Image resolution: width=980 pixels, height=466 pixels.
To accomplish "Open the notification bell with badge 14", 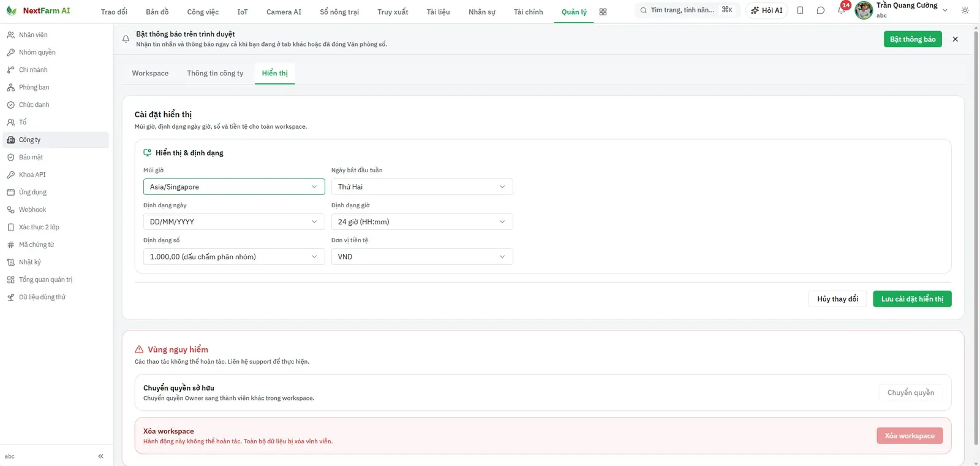I will (842, 10).
